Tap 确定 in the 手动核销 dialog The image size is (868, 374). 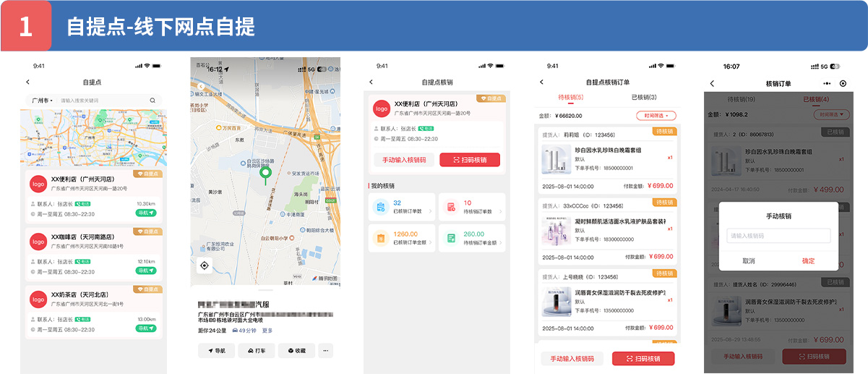809,261
